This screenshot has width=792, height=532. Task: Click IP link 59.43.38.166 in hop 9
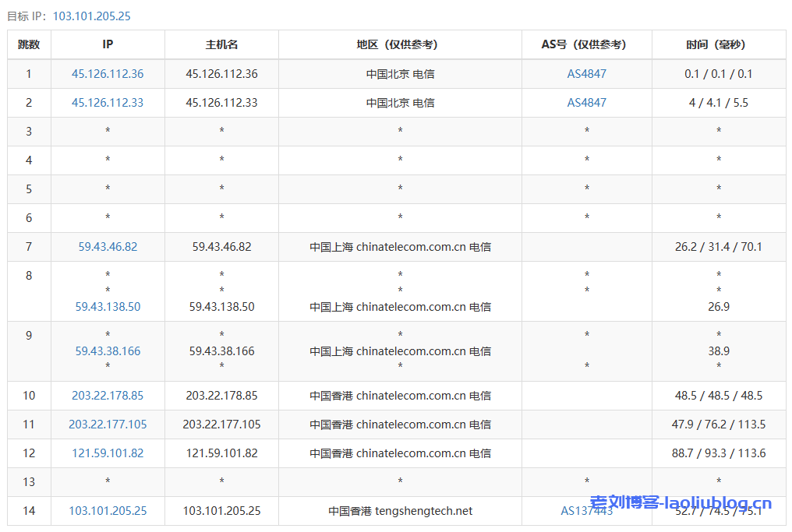point(107,351)
